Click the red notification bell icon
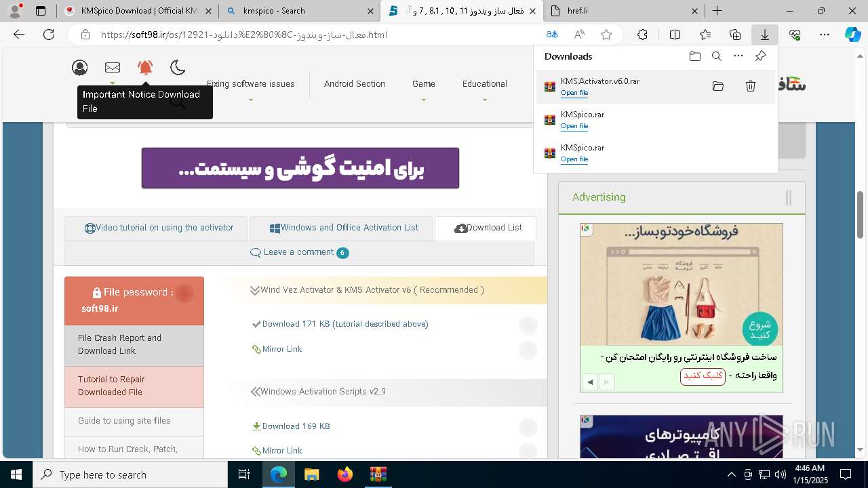This screenshot has height=488, width=868. click(145, 67)
